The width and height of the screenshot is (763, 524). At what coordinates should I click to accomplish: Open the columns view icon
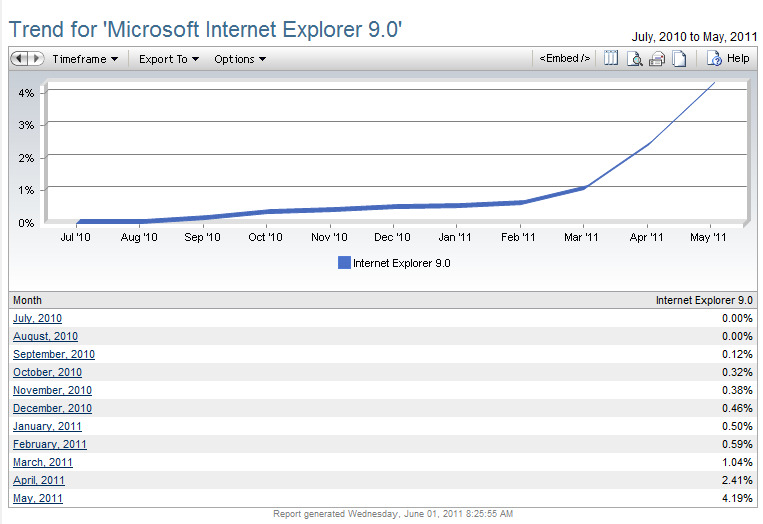pyautogui.click(x=611, y=58)
